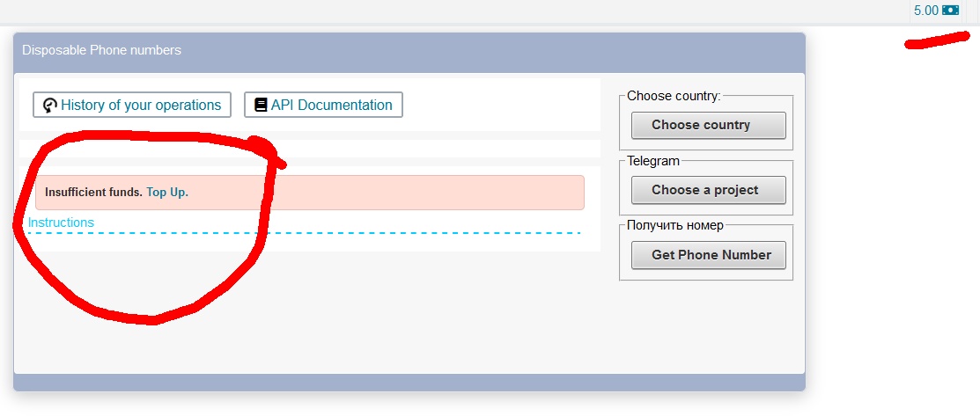The height and width of the screenshot is (416, 980).
Task: Click the Insufficient funds bold text
Action: [x=93, y=193]
